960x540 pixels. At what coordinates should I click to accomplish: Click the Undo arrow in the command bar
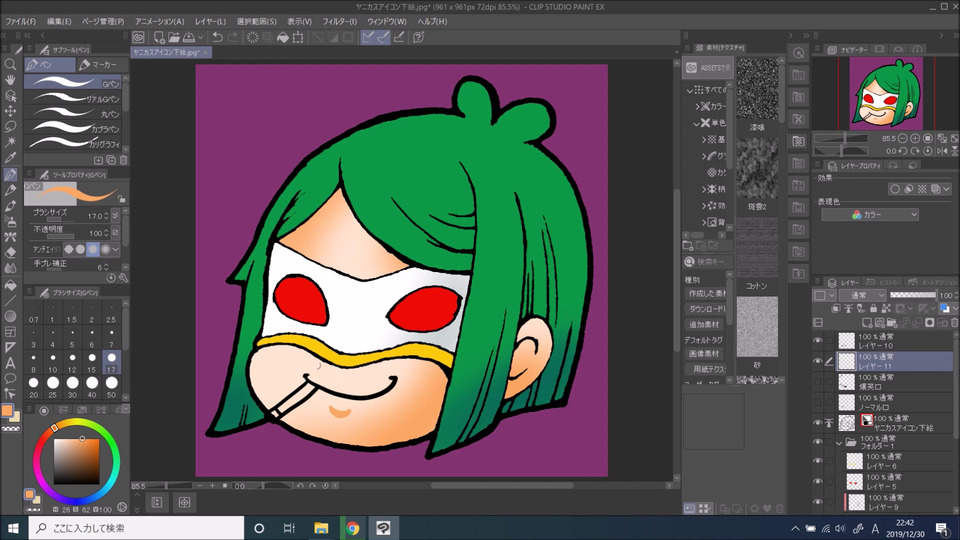pyautogui.click(x=217, y=37)
